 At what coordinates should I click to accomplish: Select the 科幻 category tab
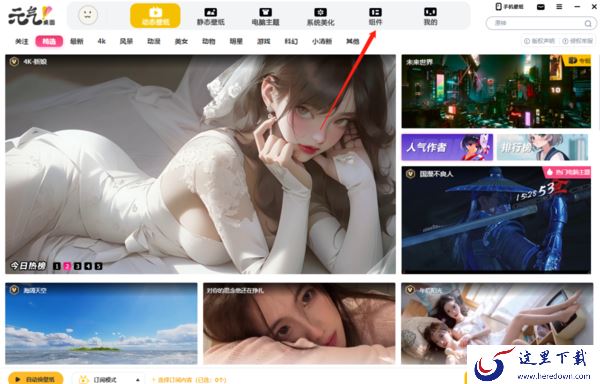point(291,41)
